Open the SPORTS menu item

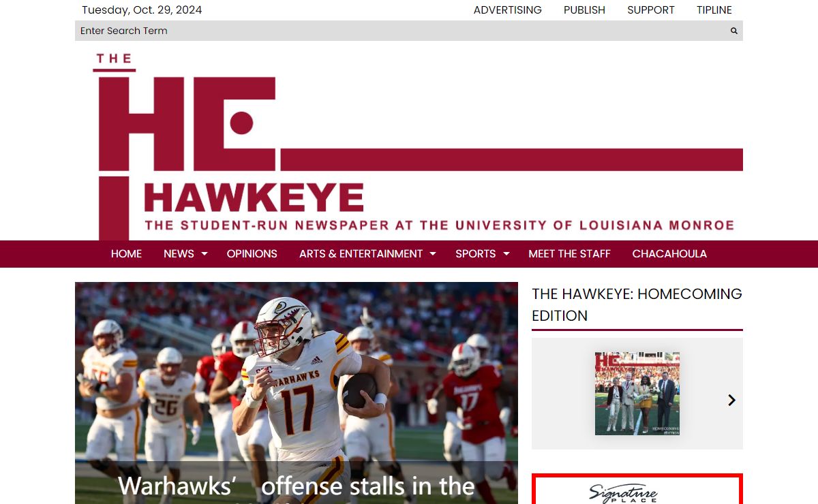click(x=475, y=253)
